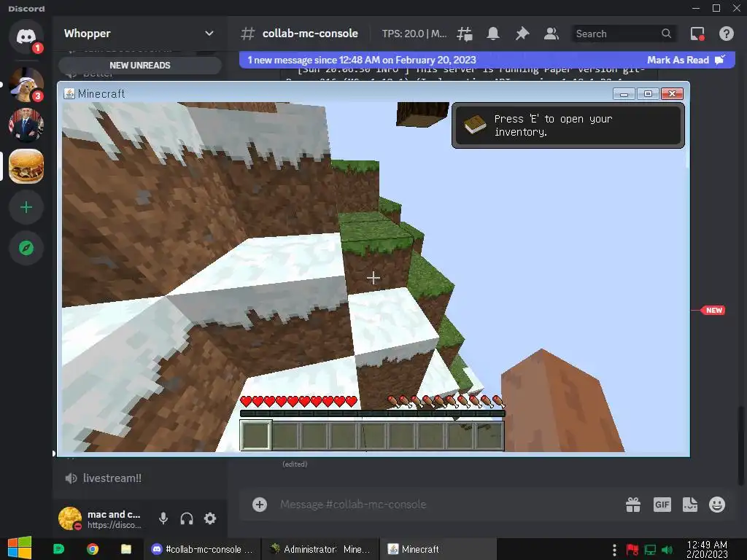This screenshot has width=747, height=560.
Task: Open clock showing 12:49 AM
Action: pos(707,549)
